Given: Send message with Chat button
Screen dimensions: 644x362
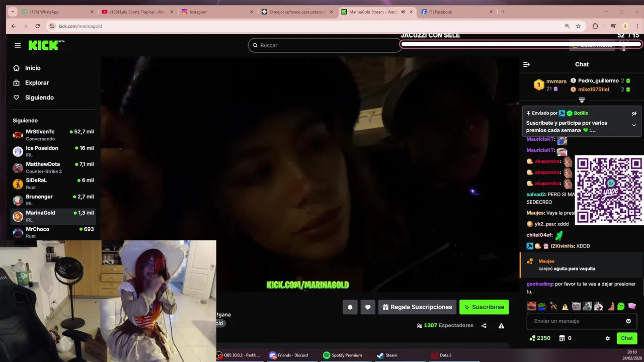Looking at the screenshot, I should [x=627, y=338].
